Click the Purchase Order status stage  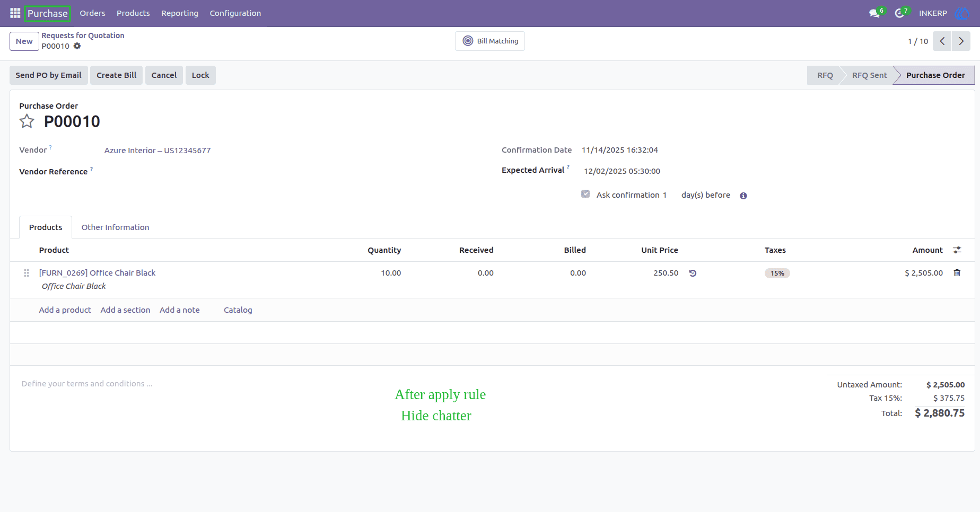point(935,75)
